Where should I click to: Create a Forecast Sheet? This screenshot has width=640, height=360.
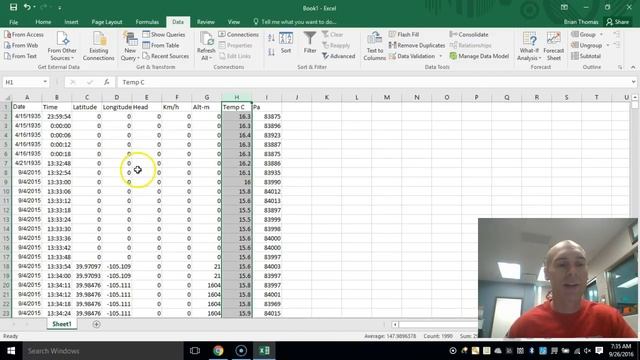(553, 46)
